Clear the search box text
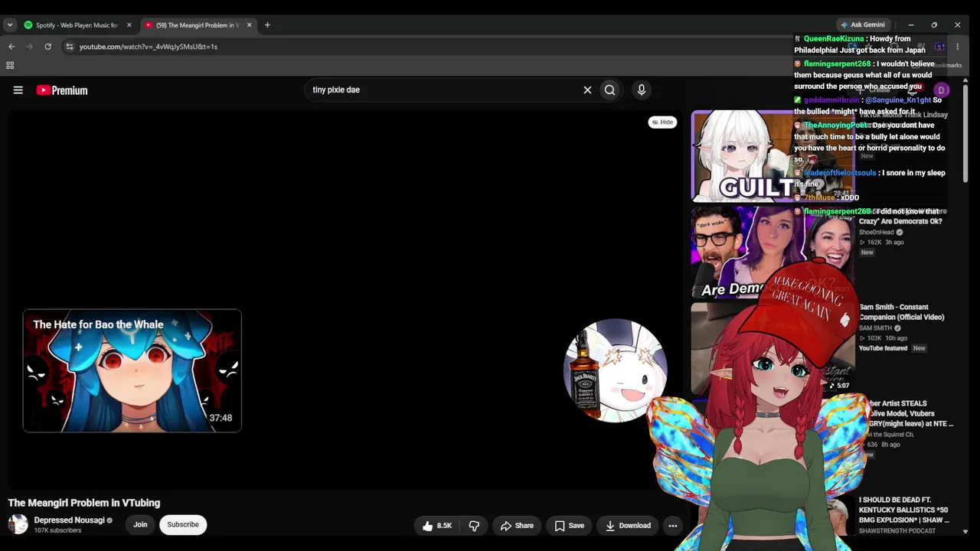Image resolution: width=980 pixels, height=551 pixels. tap(587, 90)
